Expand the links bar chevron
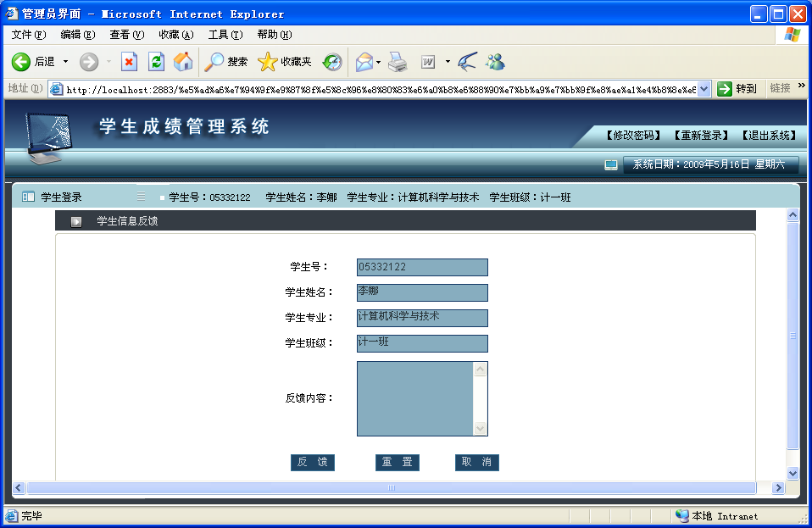The width and height of the screenshot is (812, 528). (x=802, y=86)
